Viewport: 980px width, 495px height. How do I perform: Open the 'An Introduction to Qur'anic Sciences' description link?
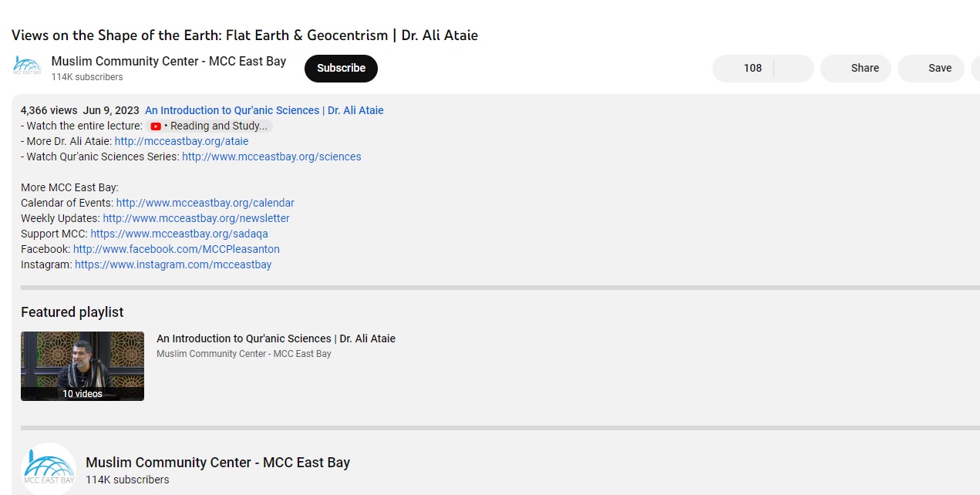click(x=264, y=110)
